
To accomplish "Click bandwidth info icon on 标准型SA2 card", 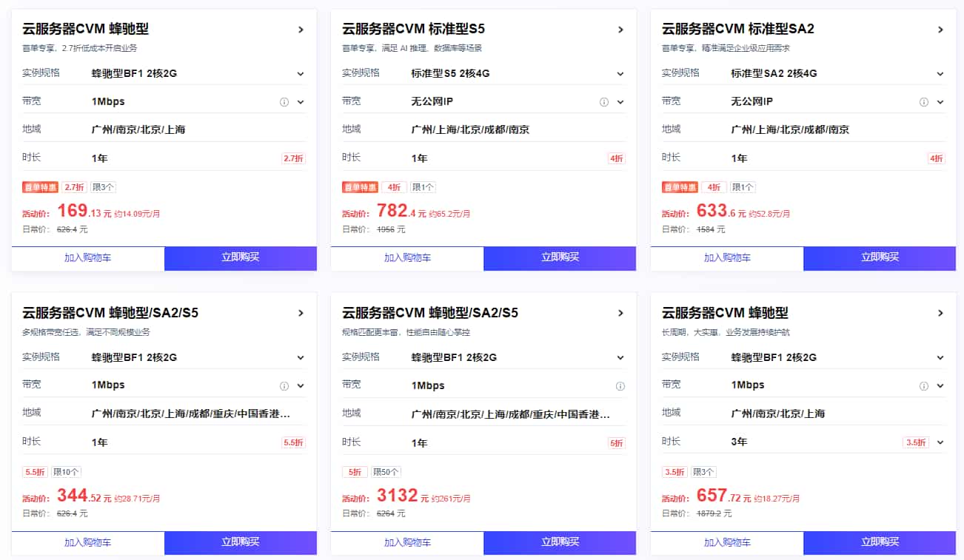I will [x=923, y=102].
